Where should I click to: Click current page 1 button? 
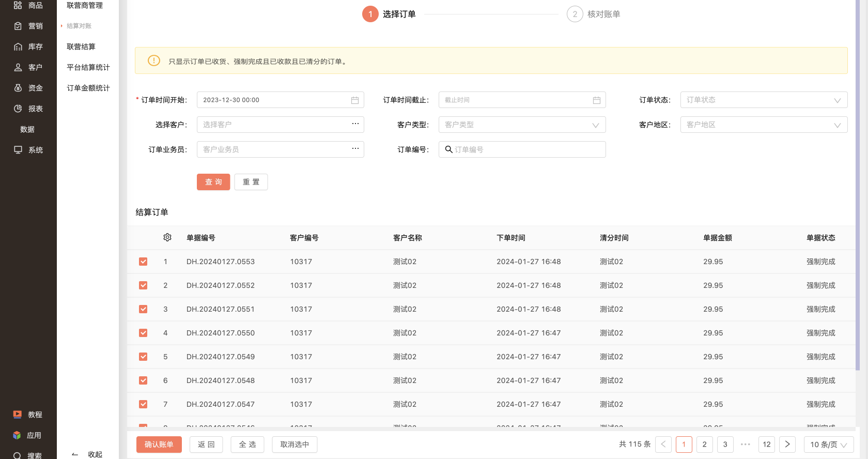[x=684, y=445]
